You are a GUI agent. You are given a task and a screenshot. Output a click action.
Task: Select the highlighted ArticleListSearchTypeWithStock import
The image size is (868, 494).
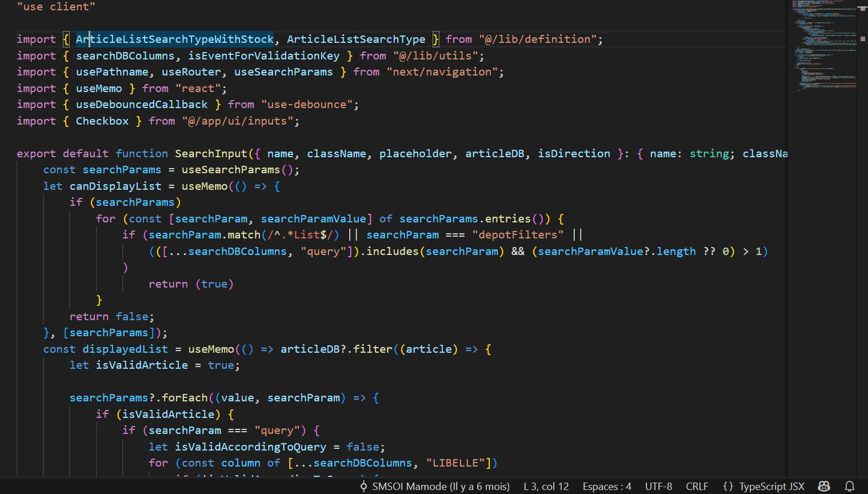[174, 39]
